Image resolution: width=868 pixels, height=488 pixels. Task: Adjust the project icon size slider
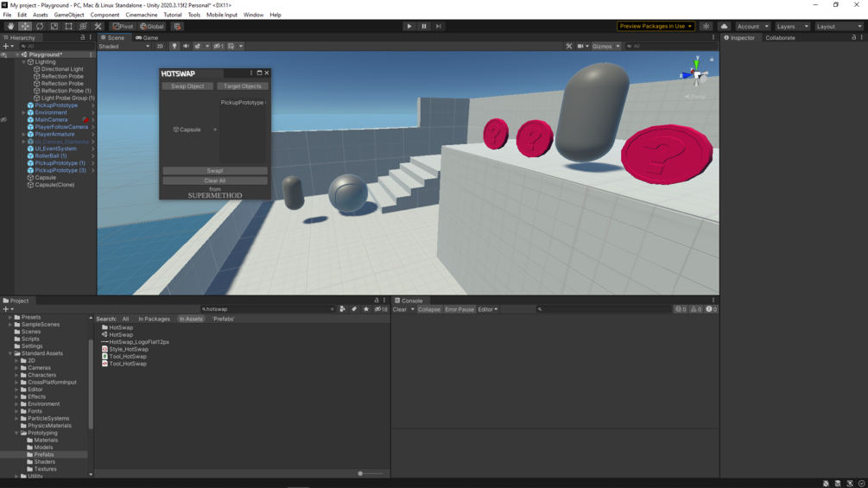point(360,473)
